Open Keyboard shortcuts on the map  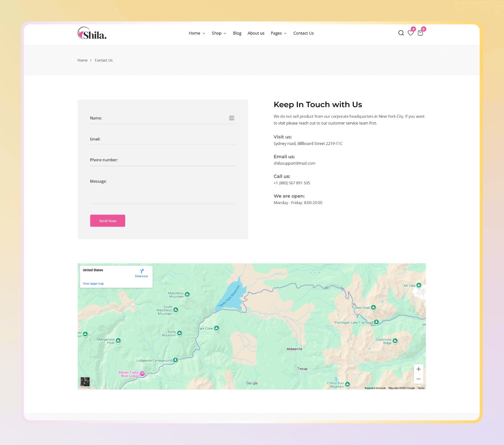tap(375, 388)
